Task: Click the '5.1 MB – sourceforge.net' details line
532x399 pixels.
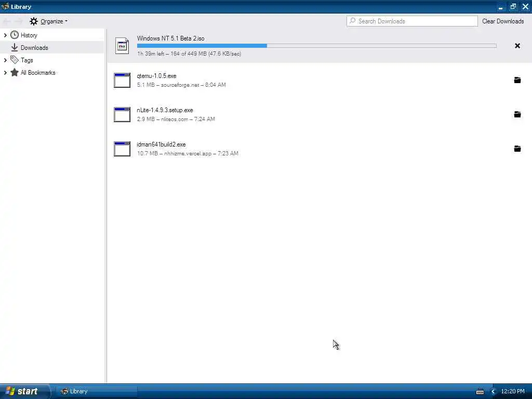Action: click(181, 85)
